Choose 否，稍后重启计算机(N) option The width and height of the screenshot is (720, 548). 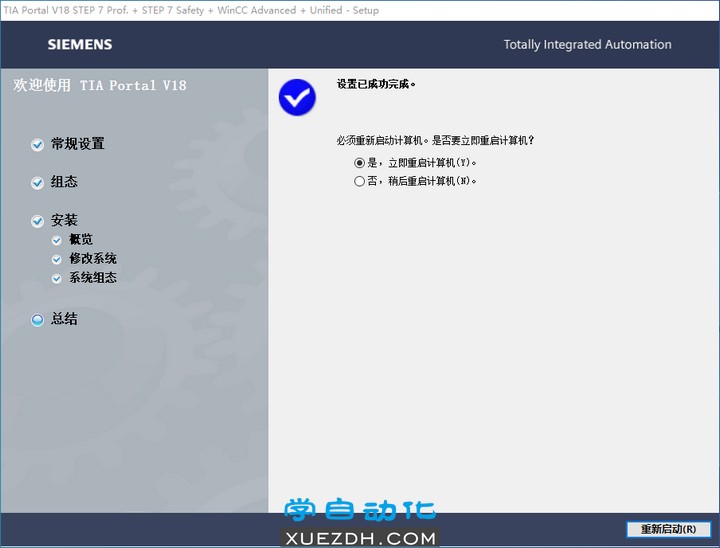coord(359,181)
